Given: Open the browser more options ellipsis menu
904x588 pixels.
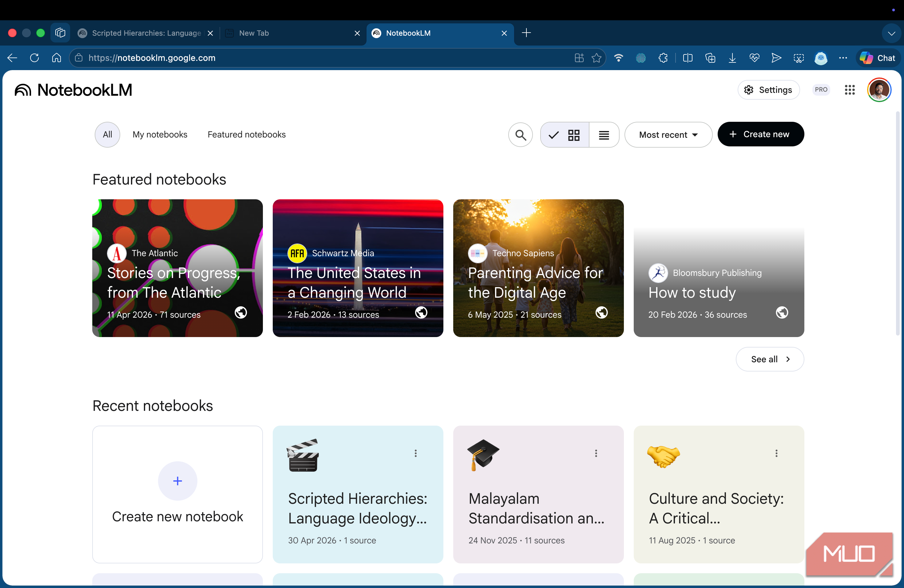Looking at the screenshot, I should (843, 58).
